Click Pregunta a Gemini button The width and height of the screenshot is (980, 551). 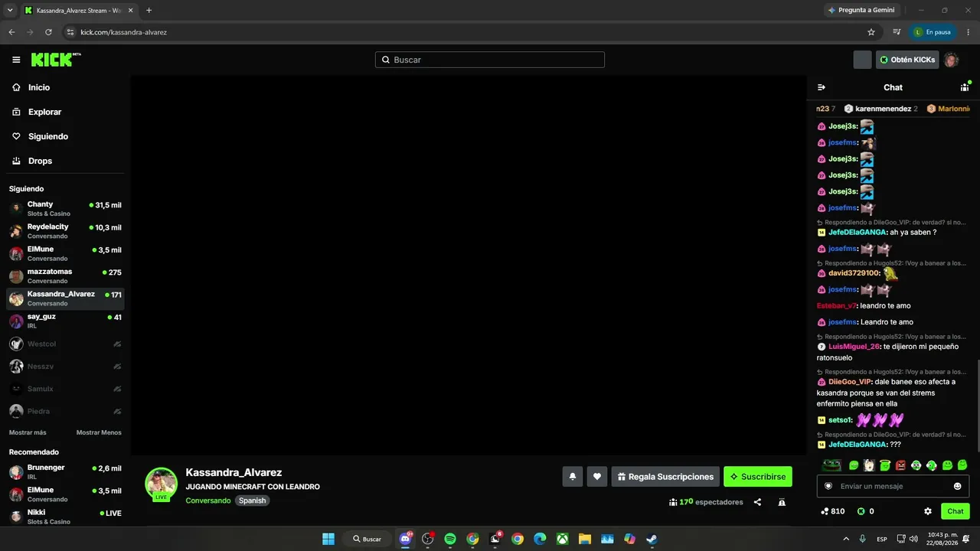tap(861, 10)
